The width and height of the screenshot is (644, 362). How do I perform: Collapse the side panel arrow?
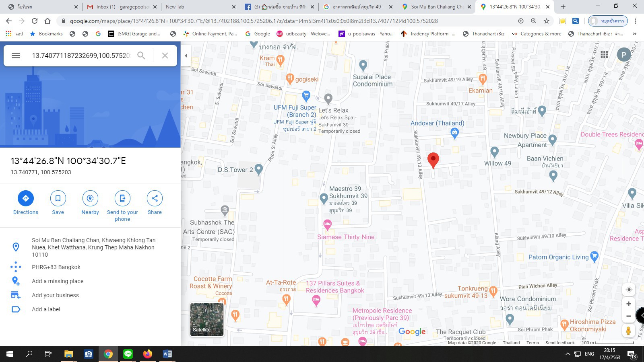coord(186,56)
